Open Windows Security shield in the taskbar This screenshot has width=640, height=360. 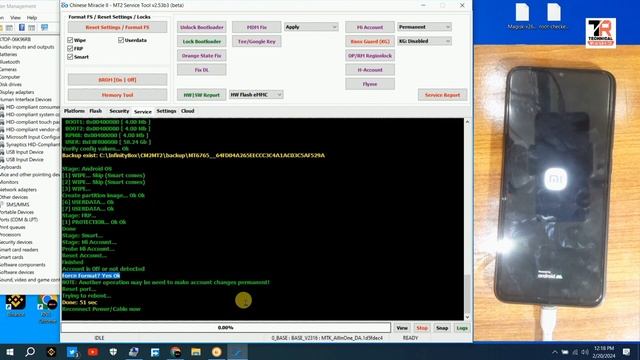click(113, 351)
